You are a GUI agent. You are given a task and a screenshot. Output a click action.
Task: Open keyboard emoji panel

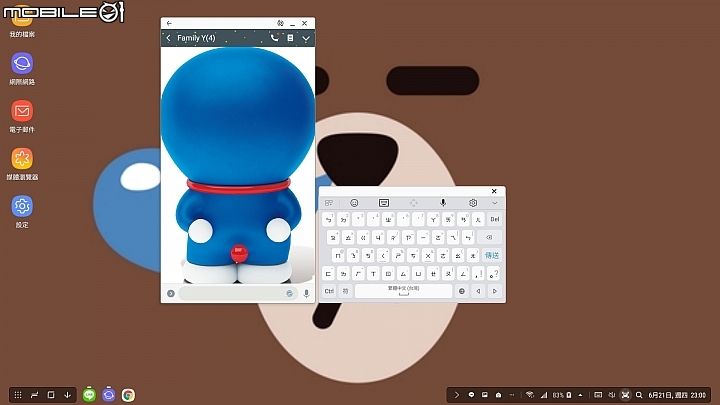[354, 203]
